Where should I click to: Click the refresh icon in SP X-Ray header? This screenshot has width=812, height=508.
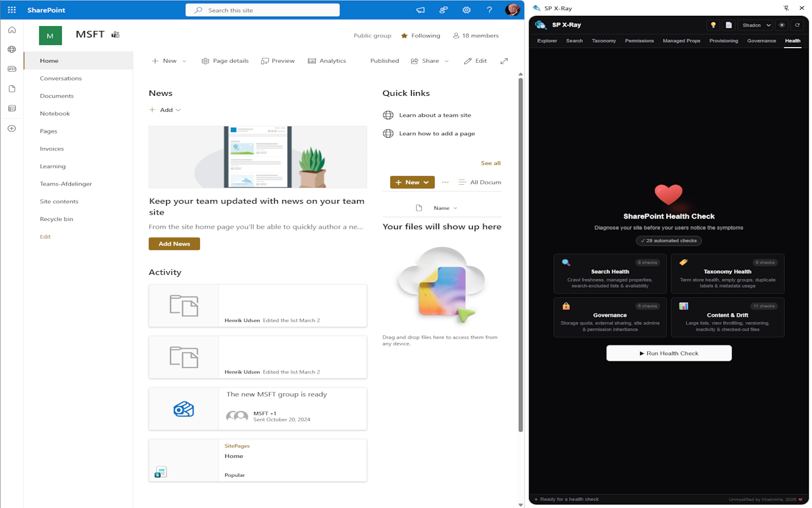coord(797,25)
